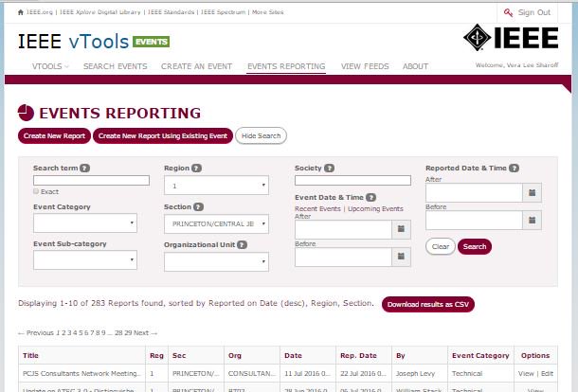578x392 pixels.
Task: Open the Event Category dropdown
Action: pyautogui.click(x=85, y=223)
